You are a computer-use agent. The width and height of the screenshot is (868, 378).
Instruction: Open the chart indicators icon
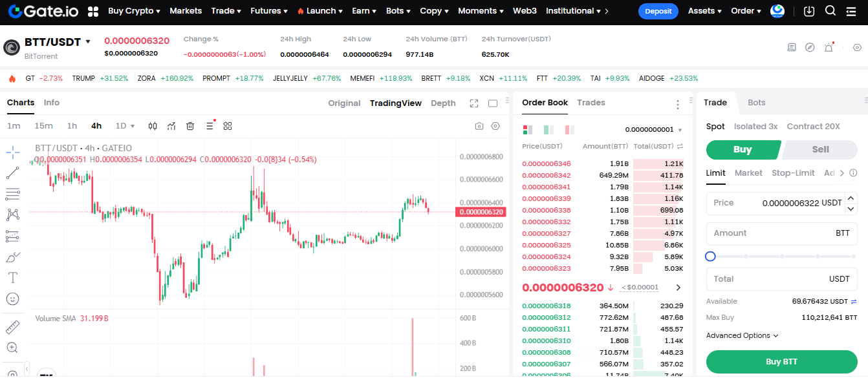[x=171, y=126]
